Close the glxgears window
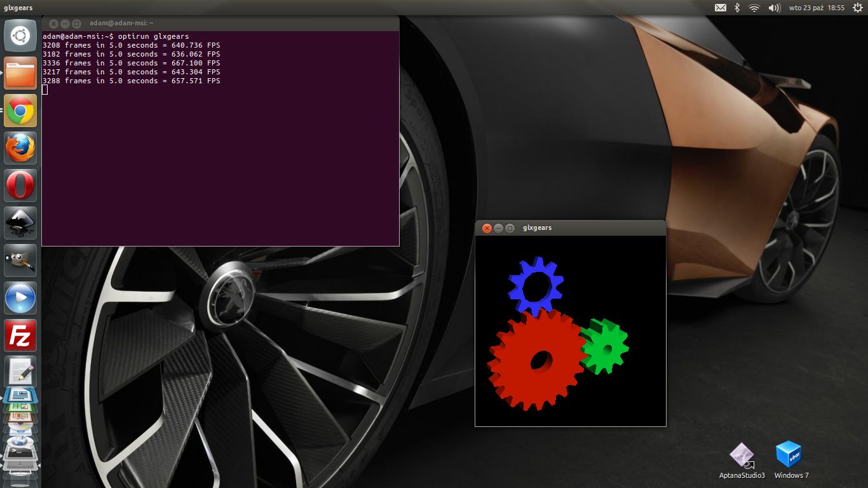This screenshot has height=488, width=868. (x=487, y=228)
